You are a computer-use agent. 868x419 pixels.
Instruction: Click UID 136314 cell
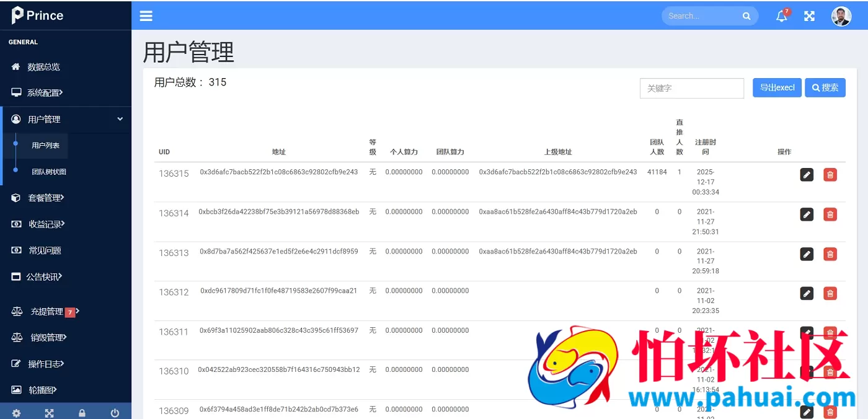[174, 213]
